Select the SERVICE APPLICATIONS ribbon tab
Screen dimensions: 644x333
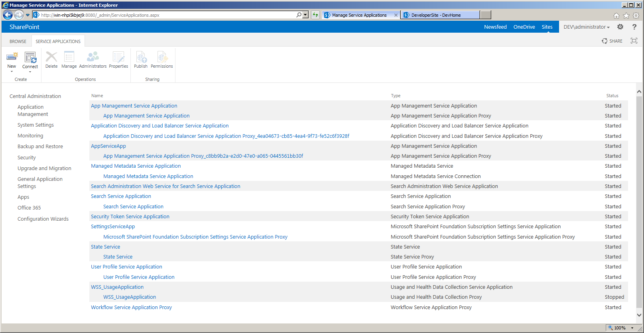58,41
